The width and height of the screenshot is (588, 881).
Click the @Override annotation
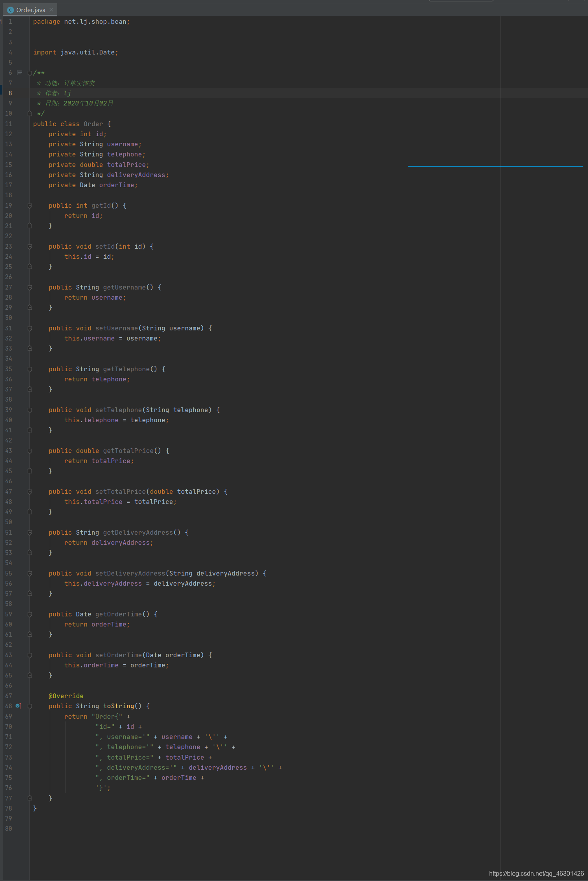point(66,696)
